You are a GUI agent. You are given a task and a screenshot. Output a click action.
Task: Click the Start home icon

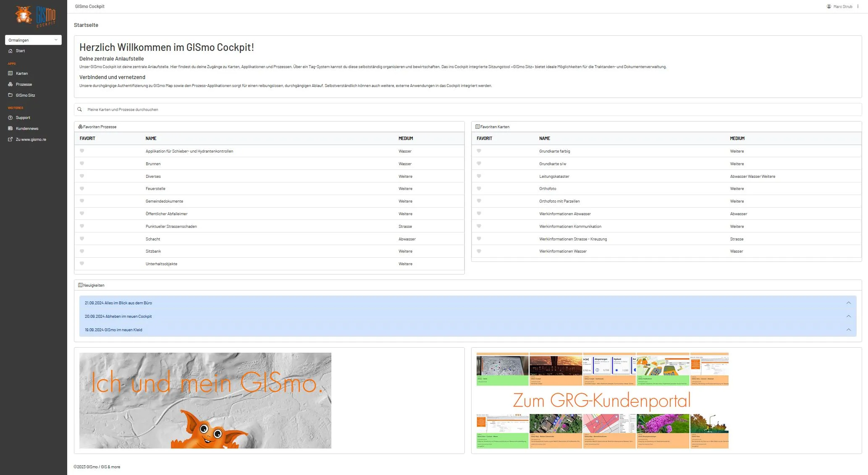click(x=10, y=51)
